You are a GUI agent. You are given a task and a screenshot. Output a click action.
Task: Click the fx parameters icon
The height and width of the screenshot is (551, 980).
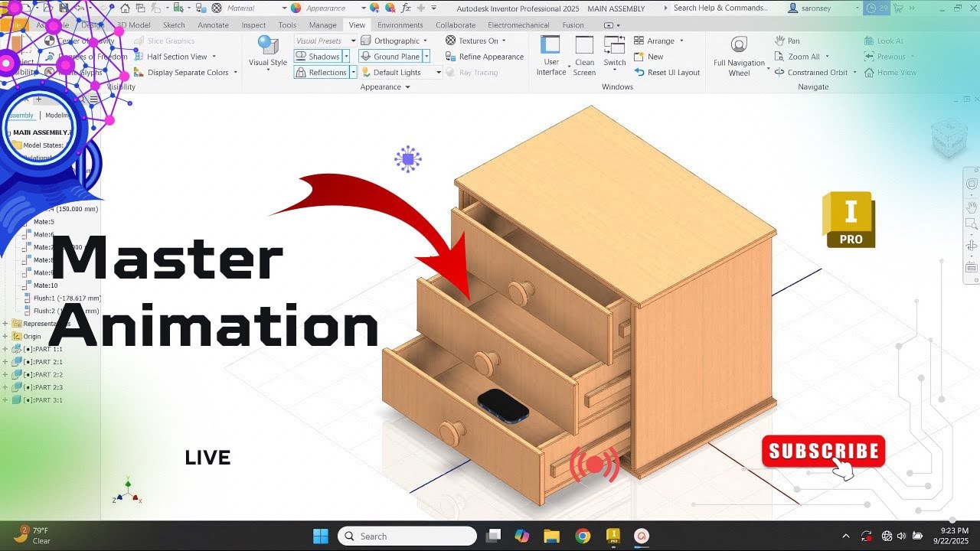point(407,8)
